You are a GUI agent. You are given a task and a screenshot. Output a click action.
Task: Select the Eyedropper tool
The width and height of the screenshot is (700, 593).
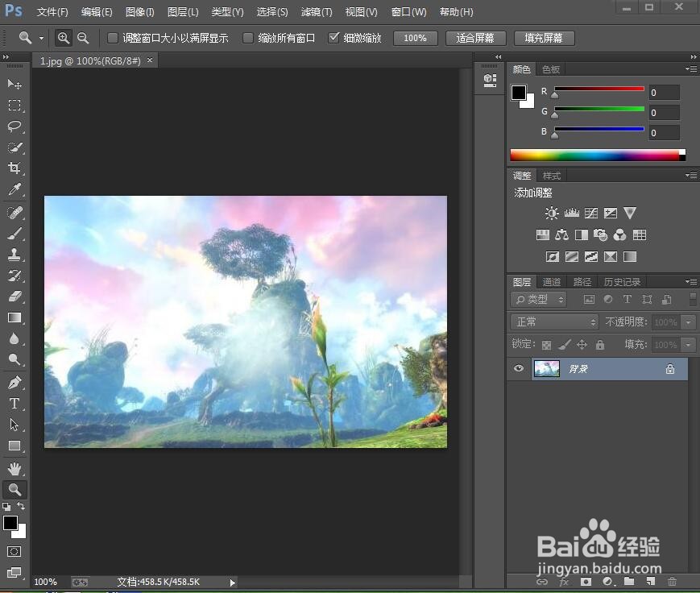coord(14,189)
